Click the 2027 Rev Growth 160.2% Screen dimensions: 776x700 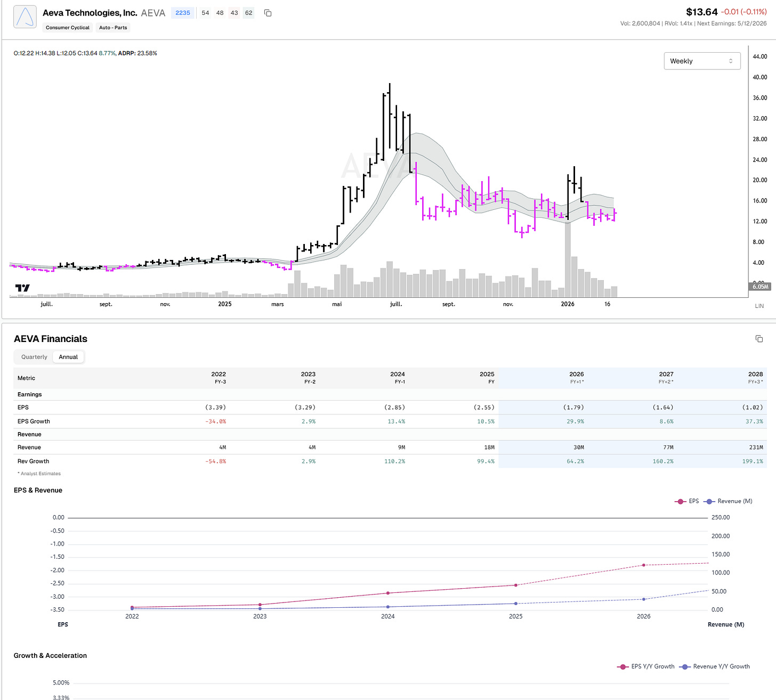pos(663,461)
